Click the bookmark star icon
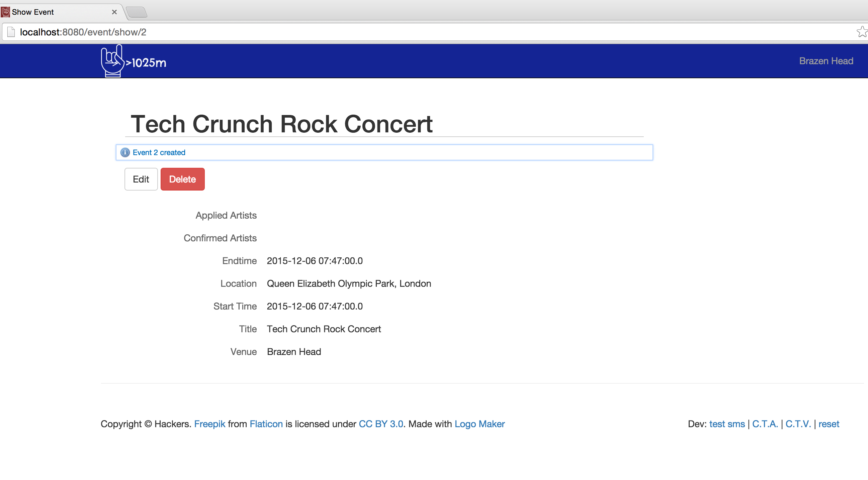The width and height of the screenshot is (868, 480). pos(862,32)
